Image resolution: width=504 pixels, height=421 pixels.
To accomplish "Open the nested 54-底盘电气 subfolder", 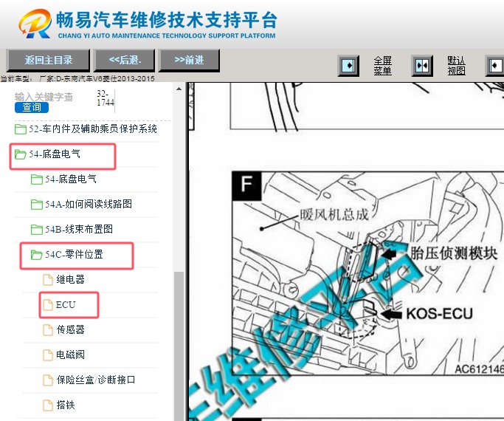I will point(71,179).
